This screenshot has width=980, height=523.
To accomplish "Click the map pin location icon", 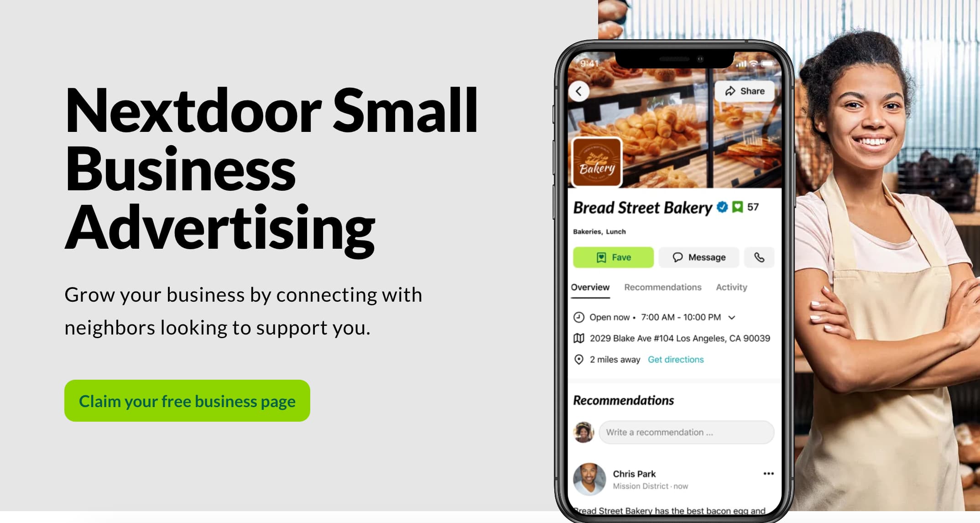I will pos(579,359).
